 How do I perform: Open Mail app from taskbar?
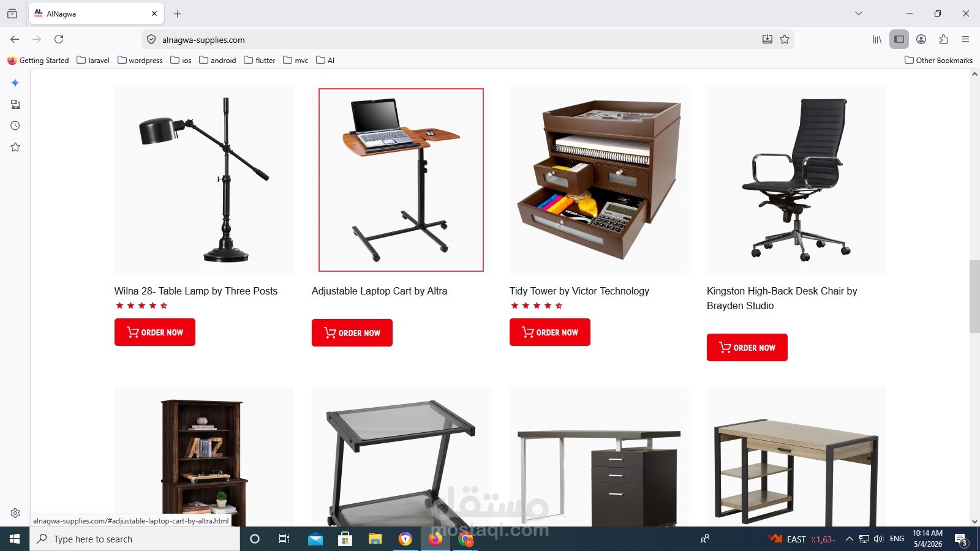pyautogui.click(x=315, y=539)
